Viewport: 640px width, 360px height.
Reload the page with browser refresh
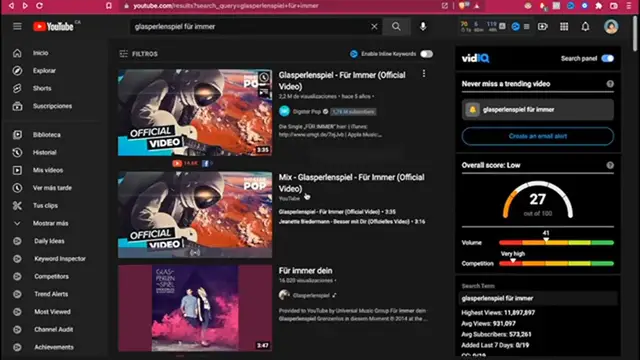39,6
